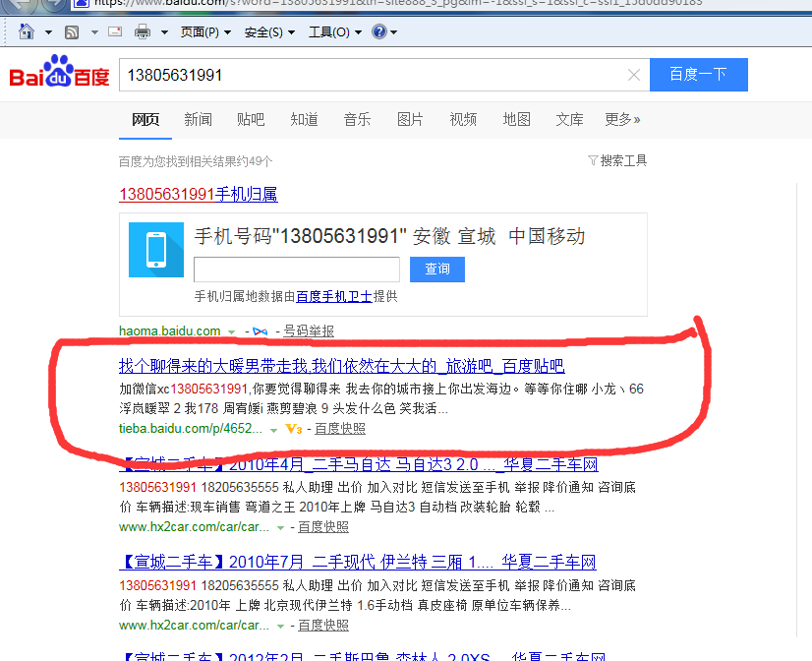812x661 pixels.
Task: Click the 百度一下 search button
Action: (x=699, y=75)
